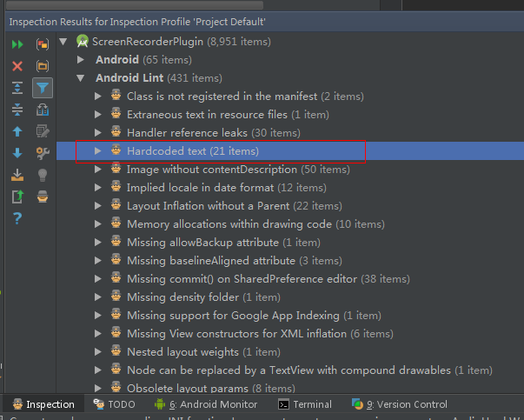Toggle the filter resolved items funnel button

42,87
